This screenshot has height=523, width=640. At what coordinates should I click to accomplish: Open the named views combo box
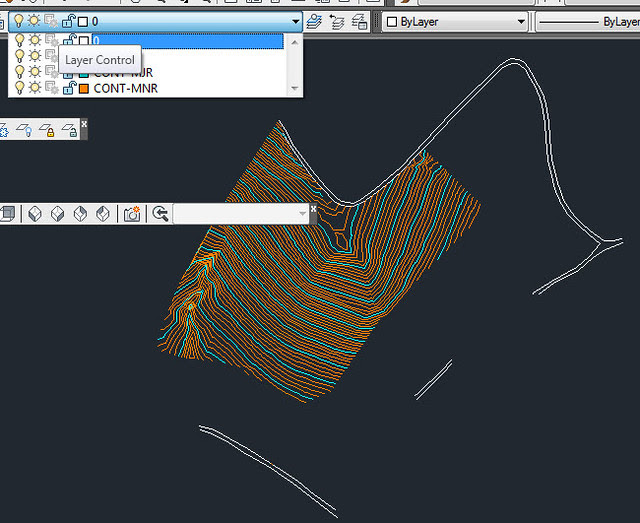(241, 214)
